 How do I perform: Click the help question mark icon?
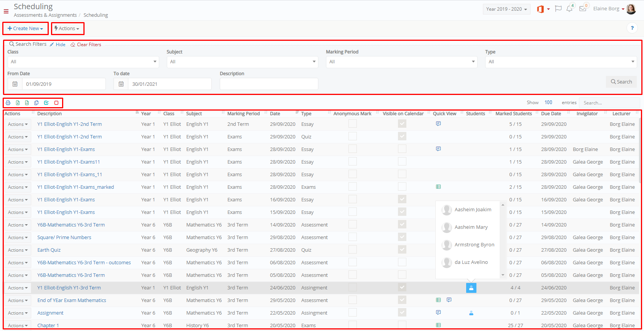(x=632, y=28)
